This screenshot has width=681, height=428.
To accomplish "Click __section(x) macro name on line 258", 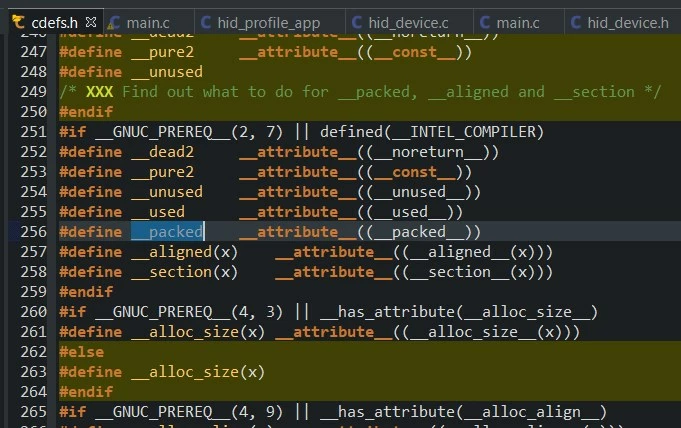I will (x=185, y=272).
